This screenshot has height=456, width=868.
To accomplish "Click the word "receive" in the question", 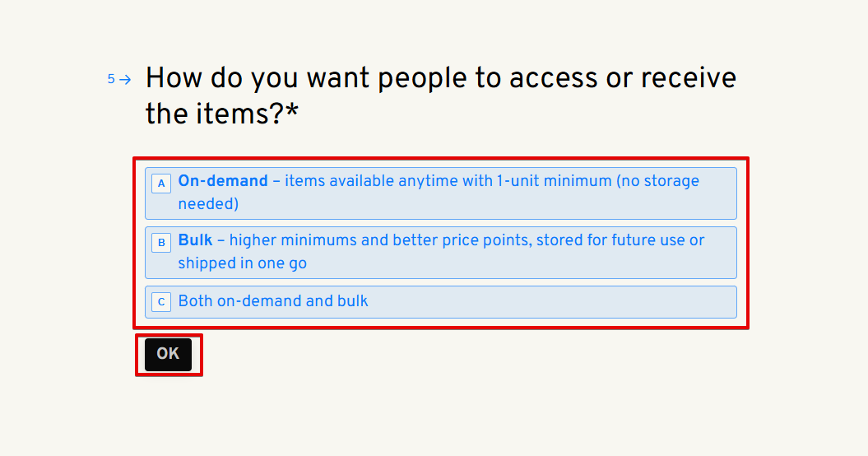I will 689,78.
